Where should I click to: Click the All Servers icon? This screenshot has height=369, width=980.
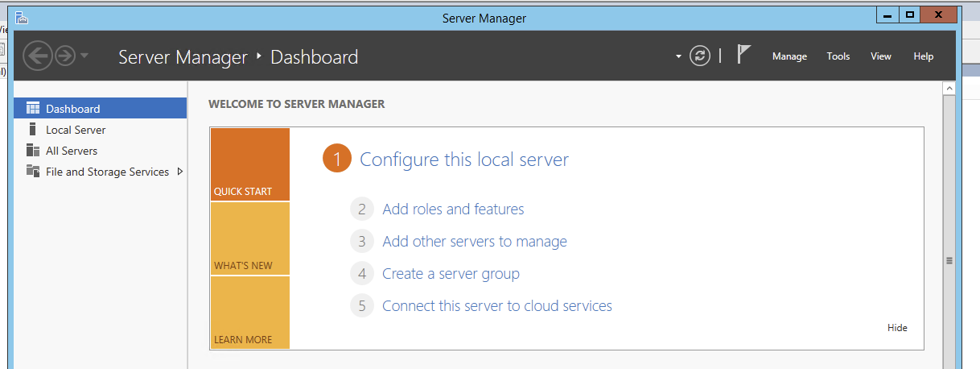tap(33, 151)
